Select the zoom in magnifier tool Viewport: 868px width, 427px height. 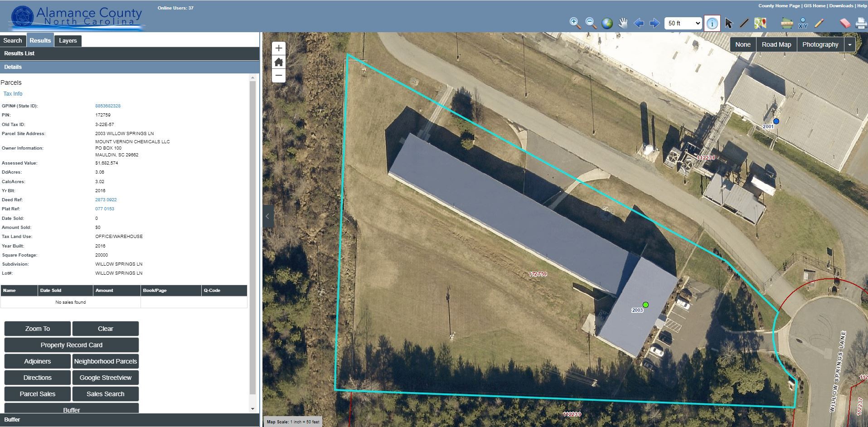(575, 23)
